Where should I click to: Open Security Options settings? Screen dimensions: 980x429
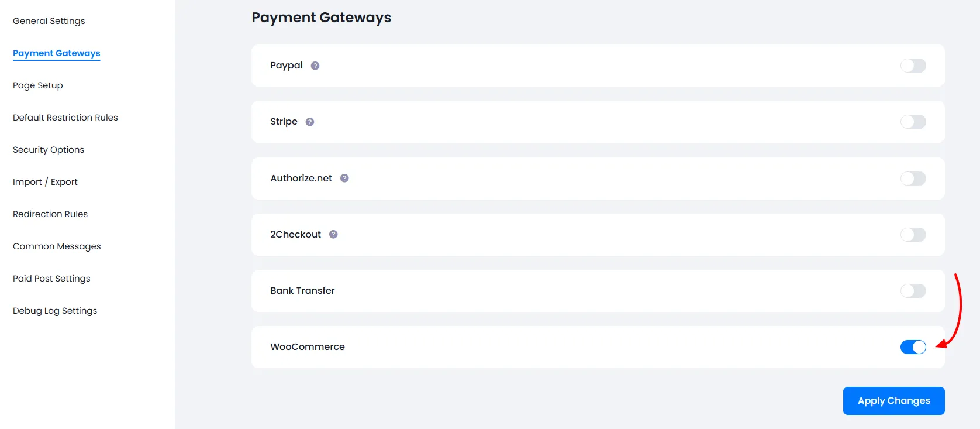[x=47, y=150]
